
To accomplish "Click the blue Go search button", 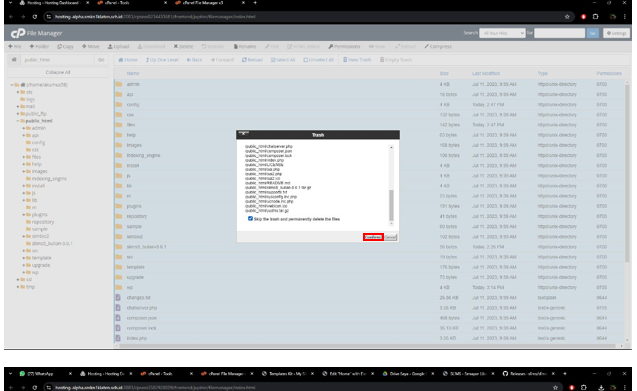I will tap(593, 33).
